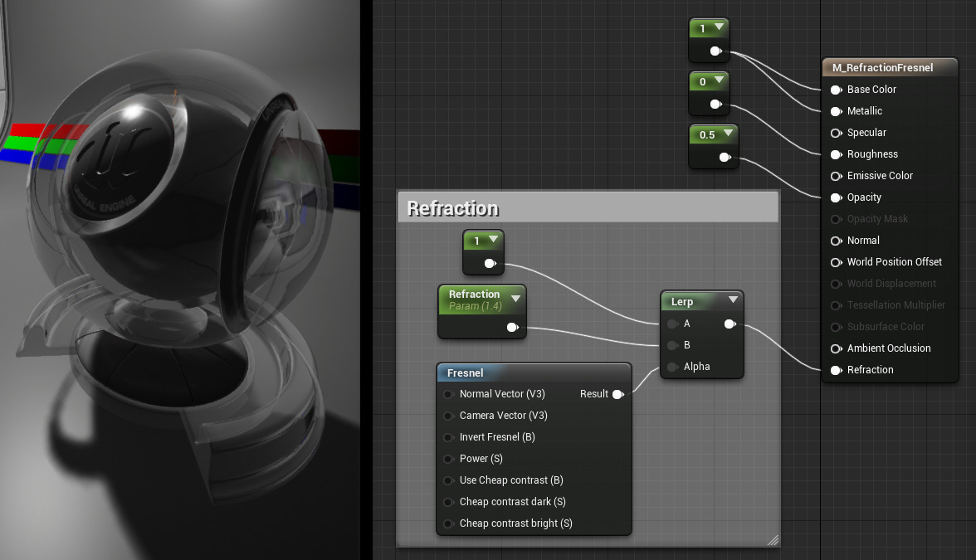Click the Invert Fresnel (B) input pin
This screenshot has width=976, height=560.
(448, 437)
